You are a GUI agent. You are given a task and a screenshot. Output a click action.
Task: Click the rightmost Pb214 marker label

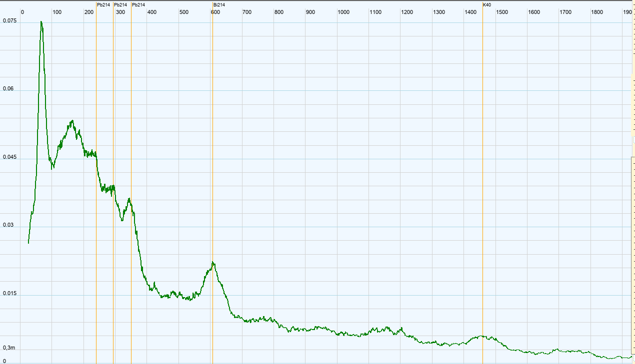coord(138,4)
